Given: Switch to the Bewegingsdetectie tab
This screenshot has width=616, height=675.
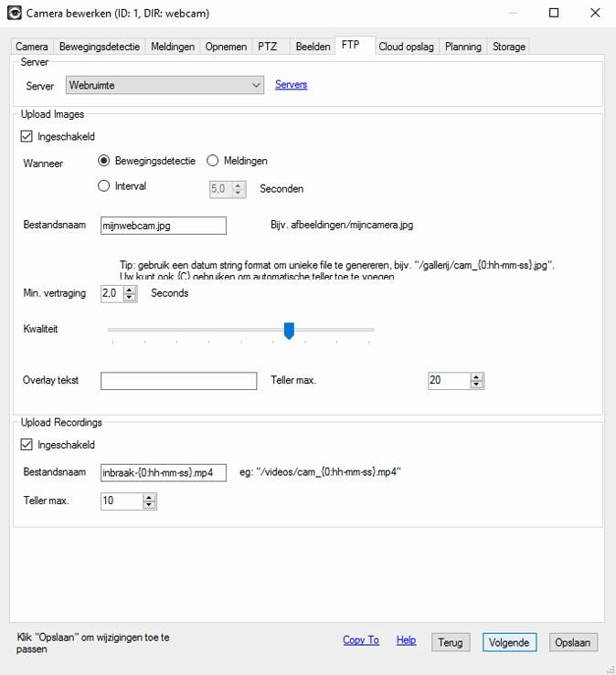Looking at the screenshot, I should point(99,47).
